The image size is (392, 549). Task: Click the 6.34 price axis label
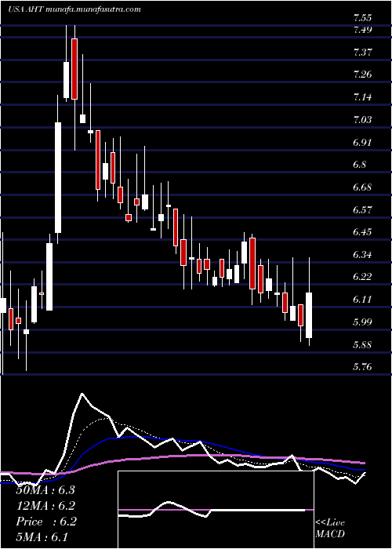pos(362,255)
